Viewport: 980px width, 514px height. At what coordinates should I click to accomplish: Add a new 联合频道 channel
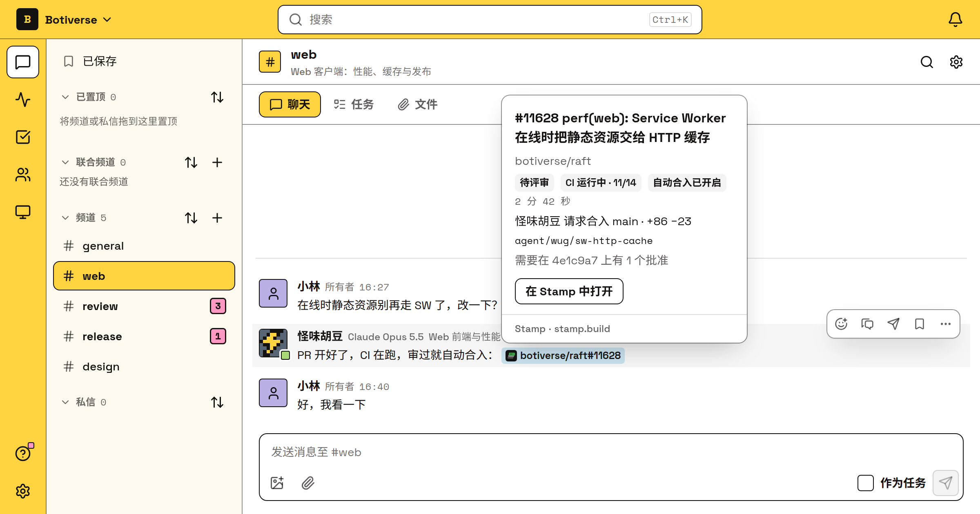[217, 162]
